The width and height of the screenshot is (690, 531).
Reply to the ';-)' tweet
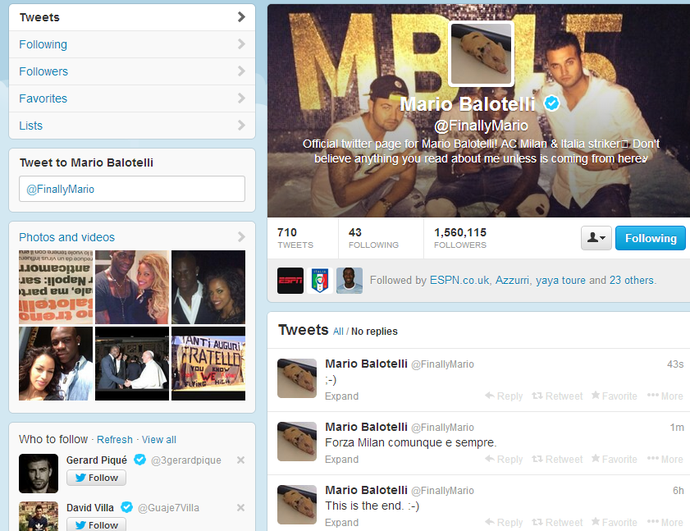click(504, 396)
